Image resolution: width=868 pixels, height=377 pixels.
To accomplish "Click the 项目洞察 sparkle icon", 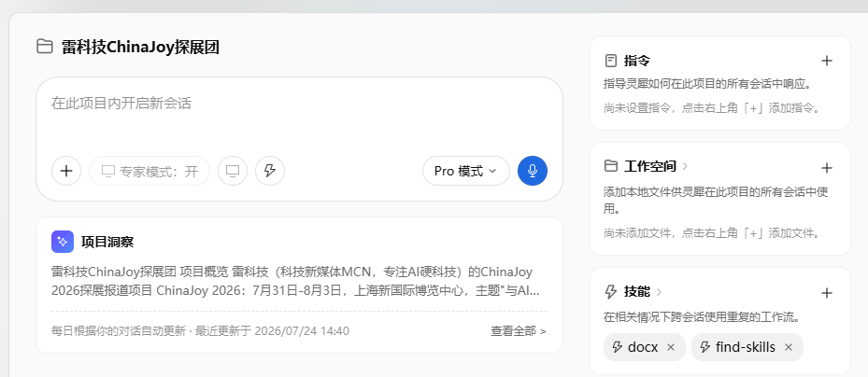I will [x=63, y=242].
